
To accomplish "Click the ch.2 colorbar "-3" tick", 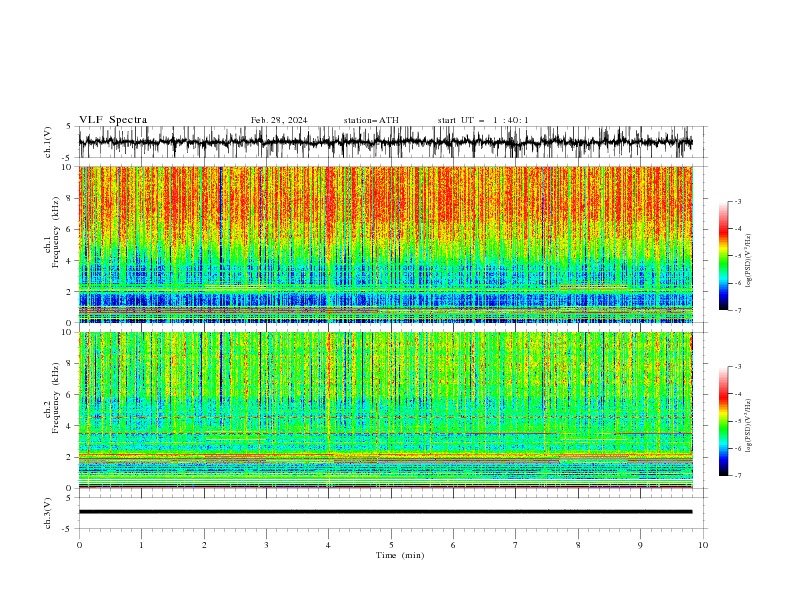I will tap(738, 367).
